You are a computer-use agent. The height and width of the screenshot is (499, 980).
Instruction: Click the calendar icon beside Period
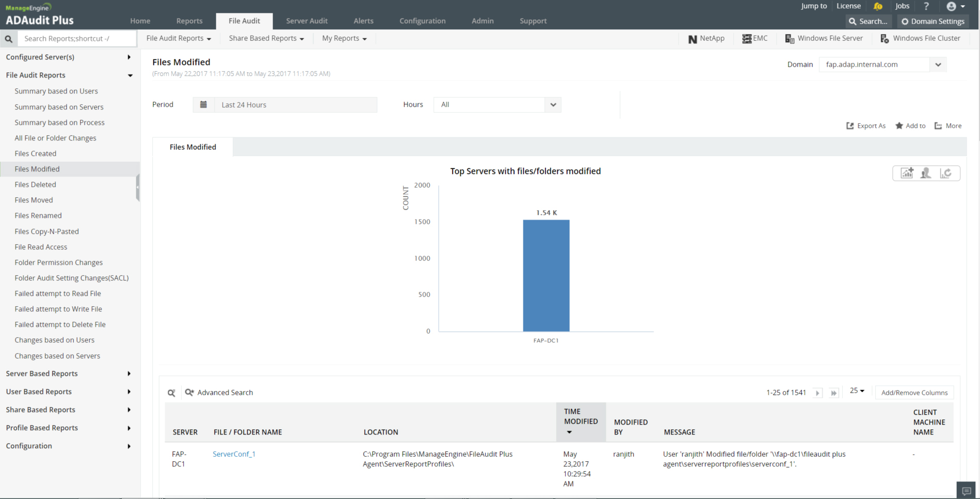(203, 105)
